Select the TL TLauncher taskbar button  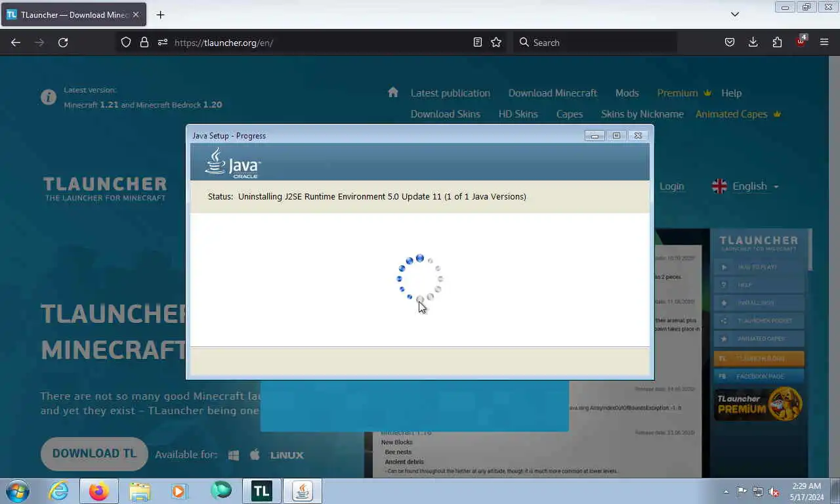point(261,491)
